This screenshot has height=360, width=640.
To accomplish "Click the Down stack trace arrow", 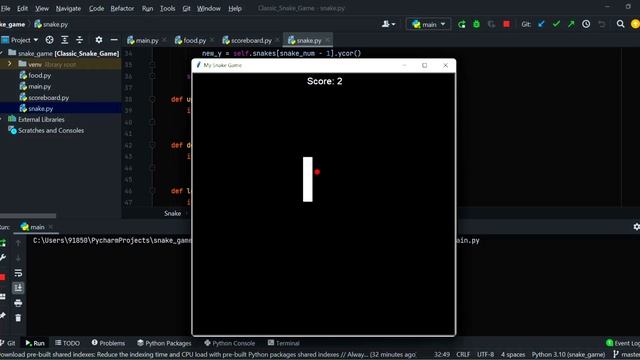I will (18, 258).
